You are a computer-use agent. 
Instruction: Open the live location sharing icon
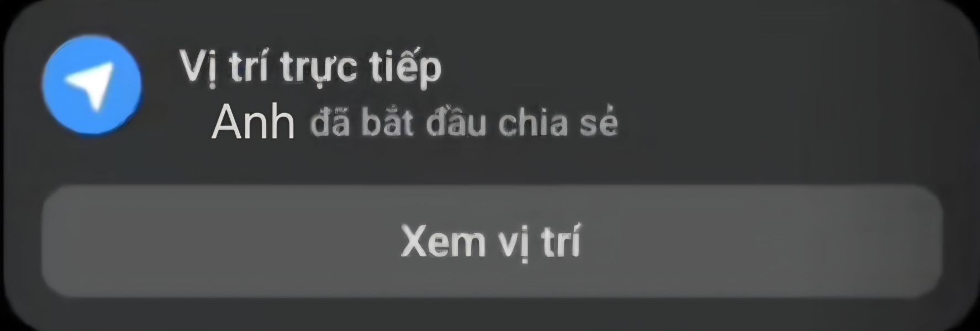coord(92,87)
